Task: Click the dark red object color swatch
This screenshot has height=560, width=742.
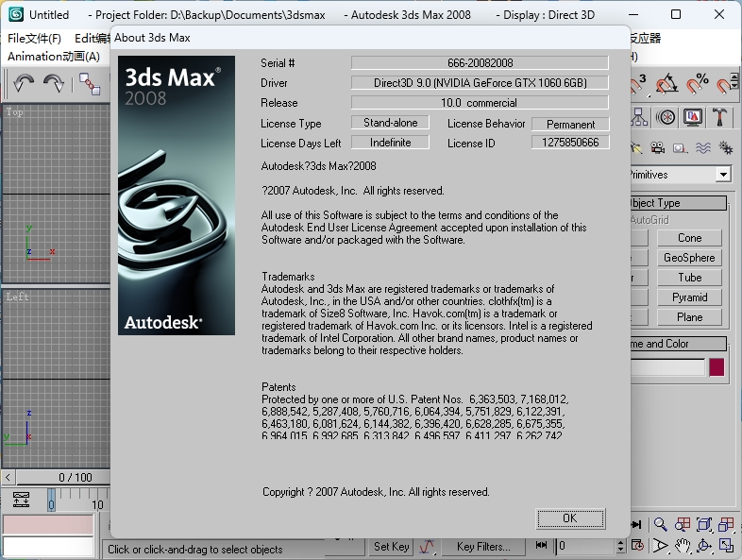Action: point(717,367)
